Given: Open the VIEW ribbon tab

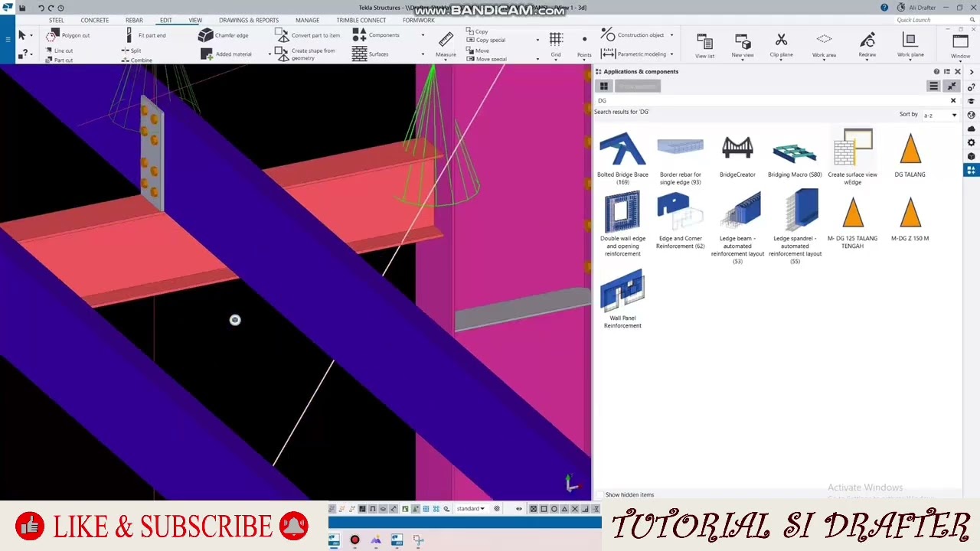Looking at the screenshot, I should [x=195, y=20].
